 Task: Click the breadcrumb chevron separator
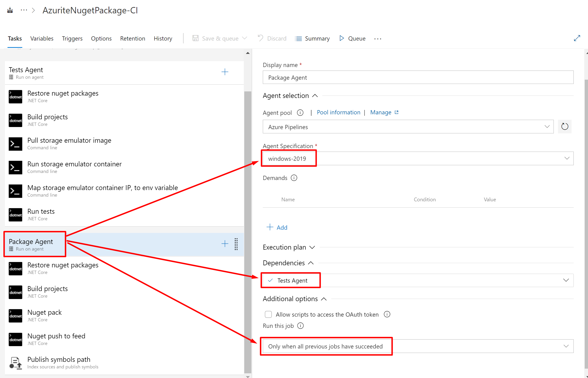pyautogui.click(x=33, y=10)
